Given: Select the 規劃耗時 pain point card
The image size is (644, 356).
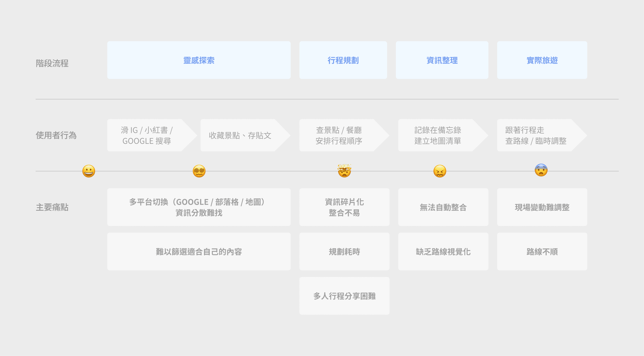Looking at the screenshot, I should (344, 251).
